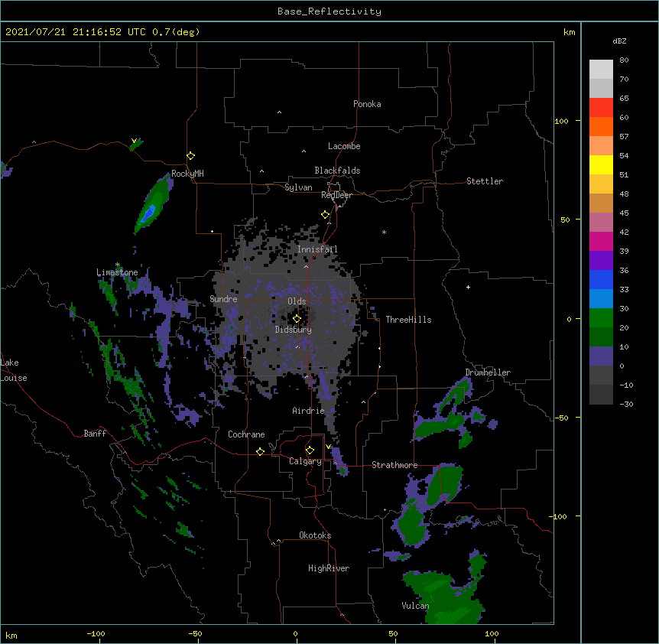Viewport: 659px width, 644px height.
Task: Click the yellow diamond marker near RockyMH
Action: [x=190, y=156]
